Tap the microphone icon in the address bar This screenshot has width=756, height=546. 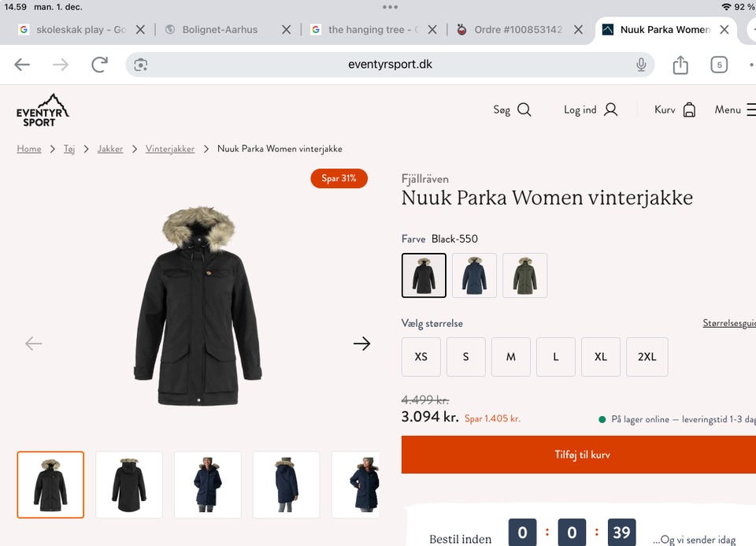click(641, 64)
